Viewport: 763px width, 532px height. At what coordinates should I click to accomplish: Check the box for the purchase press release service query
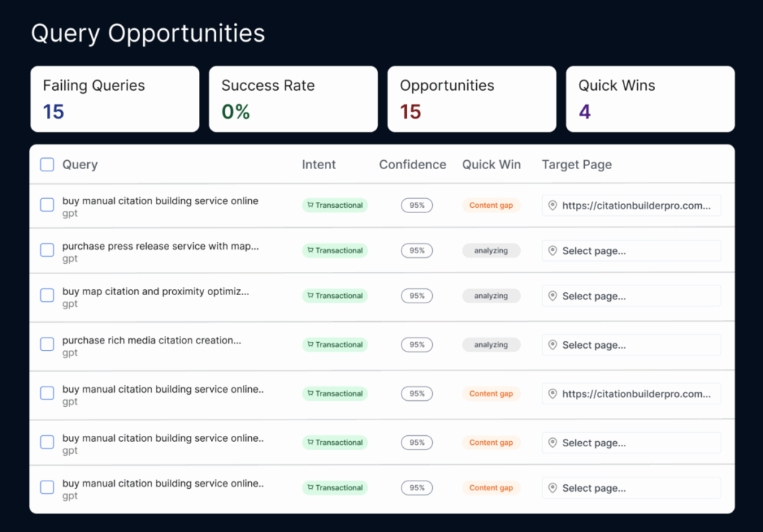pos(47,250)
